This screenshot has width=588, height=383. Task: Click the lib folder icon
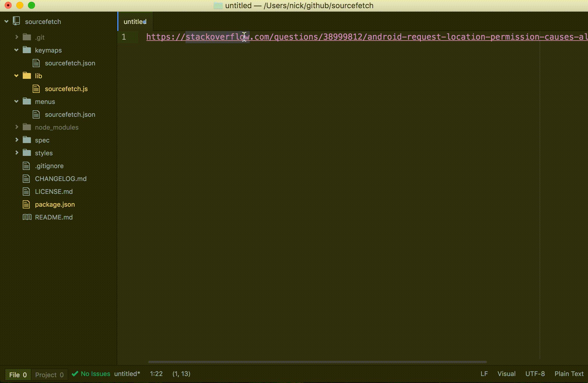27,76
